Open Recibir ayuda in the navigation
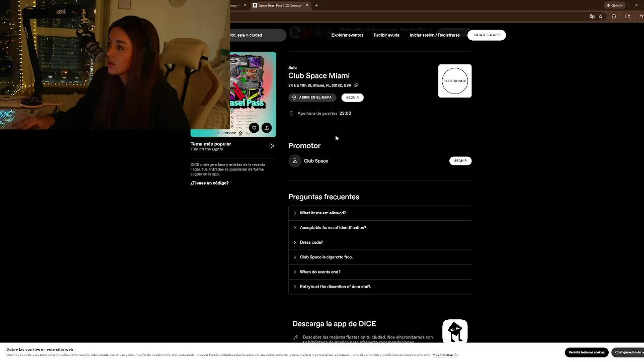 click(386, 35)
